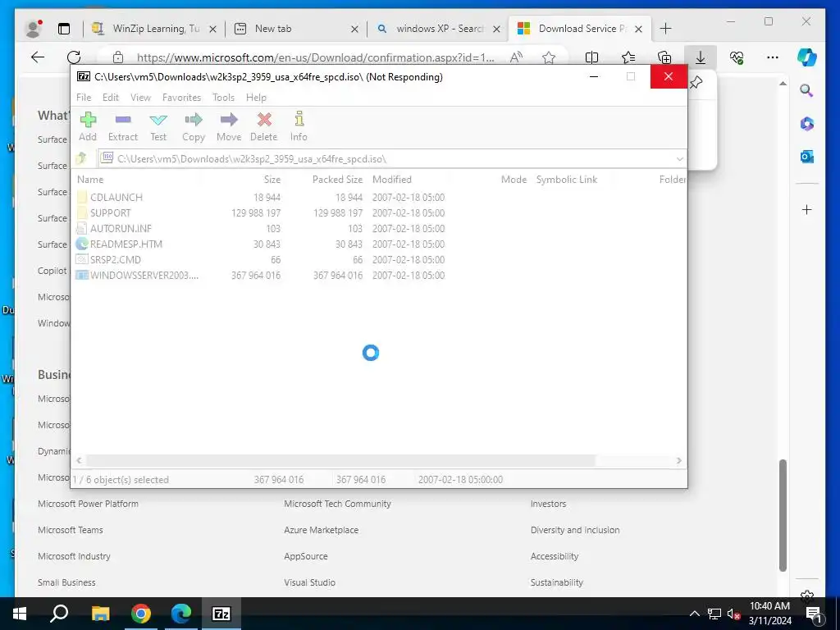Open Windows Start button
840x630 pixels.
click(20, 614)
